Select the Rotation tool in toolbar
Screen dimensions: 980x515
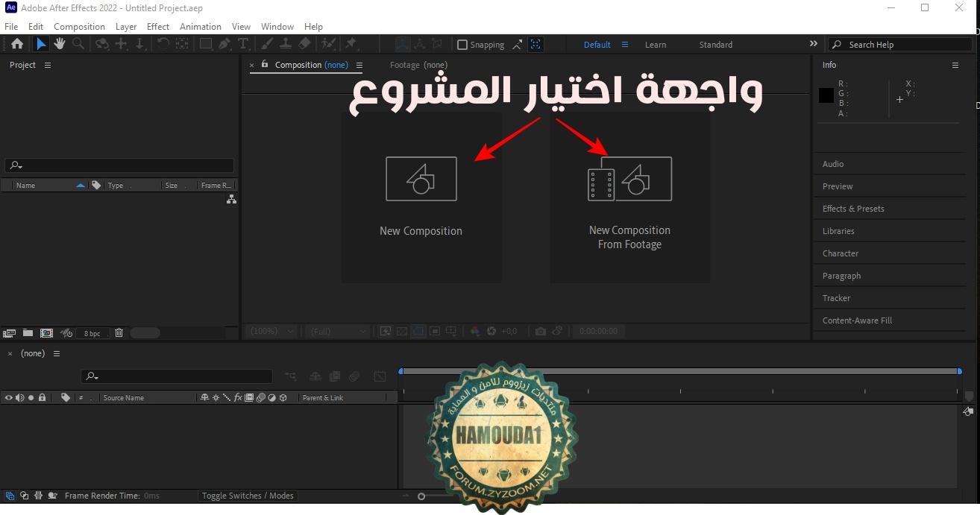pos(163,44)
